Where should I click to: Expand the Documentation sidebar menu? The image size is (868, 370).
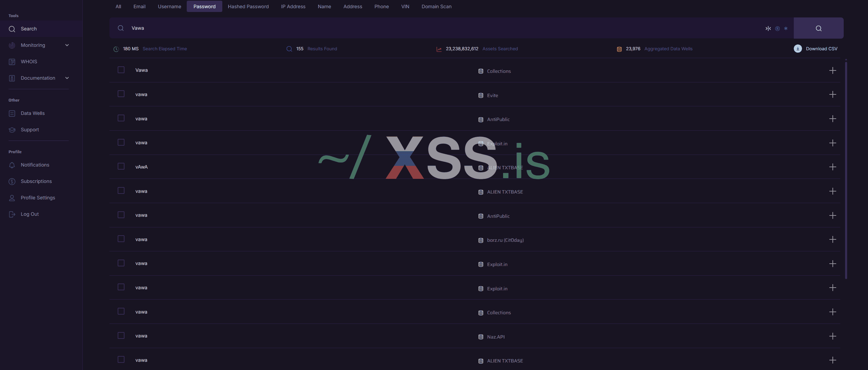click(x=67, y=78)
